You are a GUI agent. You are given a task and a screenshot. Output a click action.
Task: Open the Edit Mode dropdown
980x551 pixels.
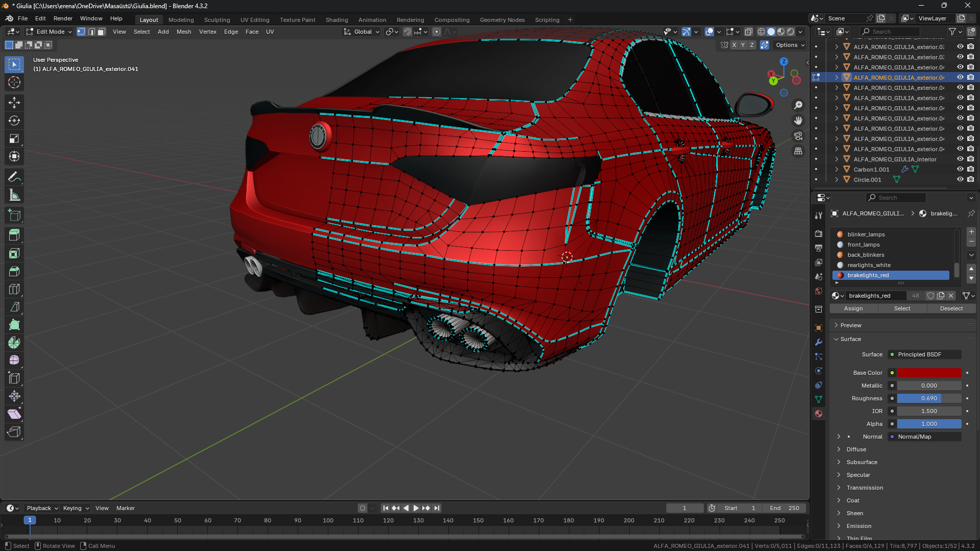(49, 32)
